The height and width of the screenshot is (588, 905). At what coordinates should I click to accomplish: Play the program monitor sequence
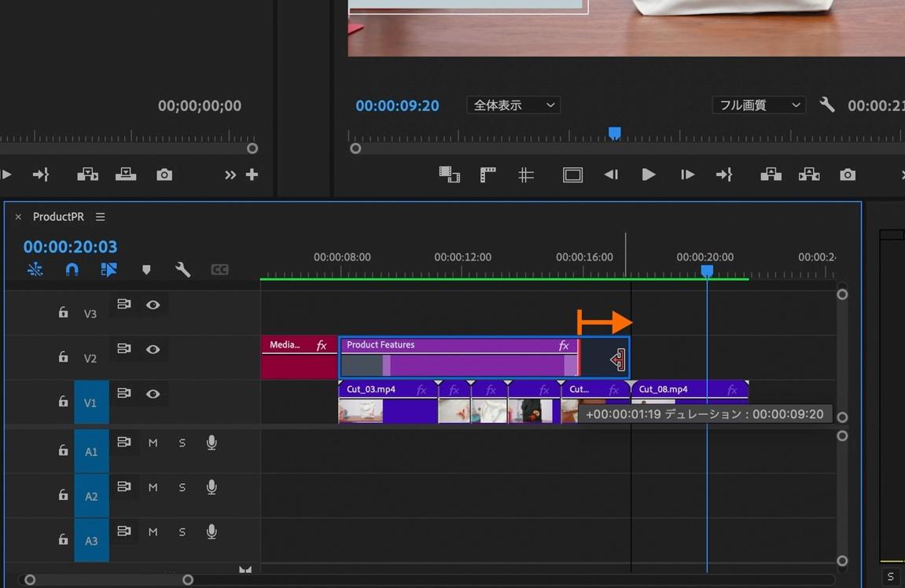tap(648, 175)
